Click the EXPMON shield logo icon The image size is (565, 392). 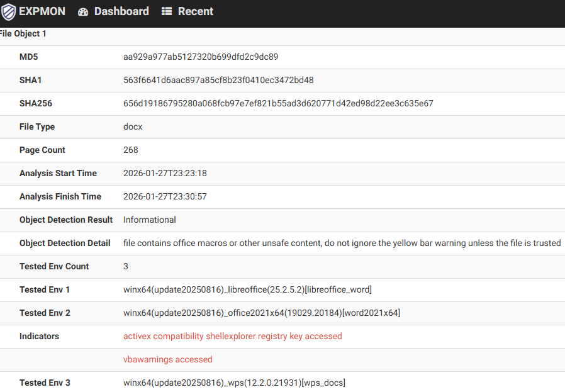coord(8,11)
